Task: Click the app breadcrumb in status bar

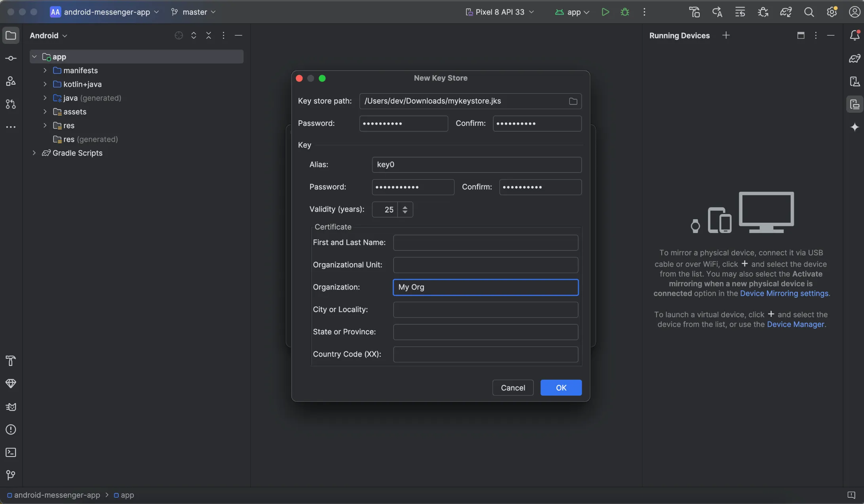Action: pyautogui.click(x=124, y=495)
